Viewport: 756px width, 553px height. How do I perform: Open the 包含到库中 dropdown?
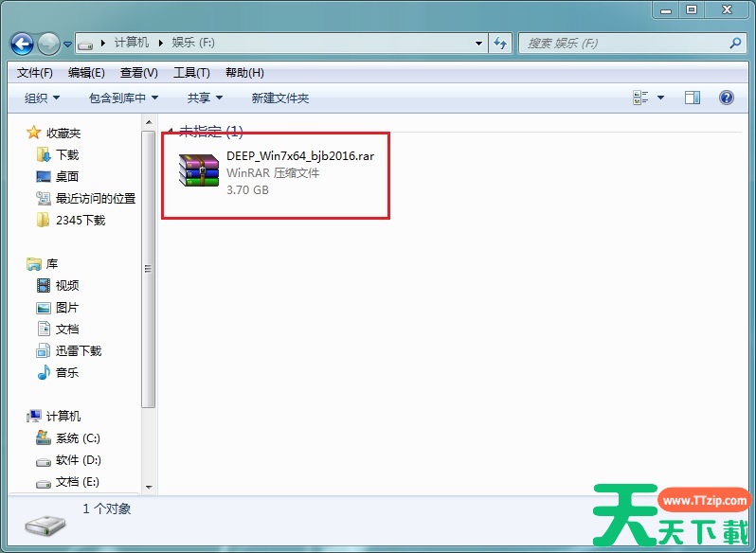[x=123, y=98]
